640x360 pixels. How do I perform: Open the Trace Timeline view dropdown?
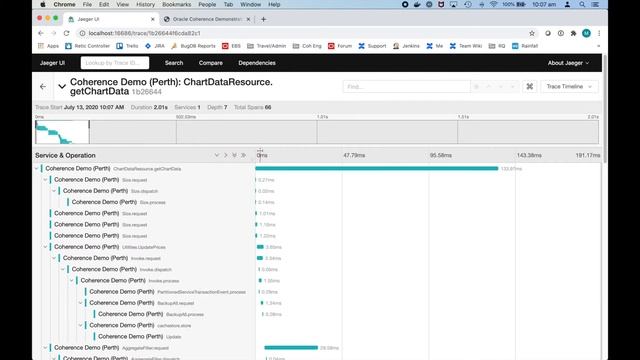[569, 87]
